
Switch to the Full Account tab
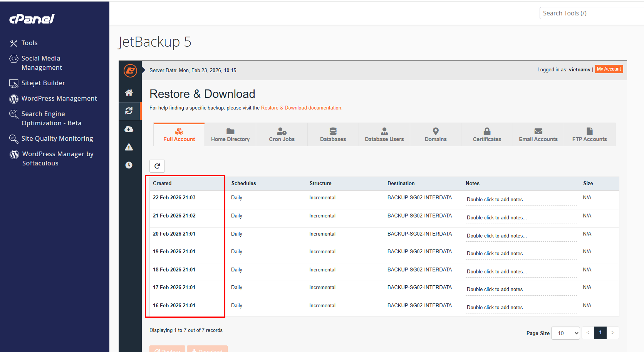(179, 135)
